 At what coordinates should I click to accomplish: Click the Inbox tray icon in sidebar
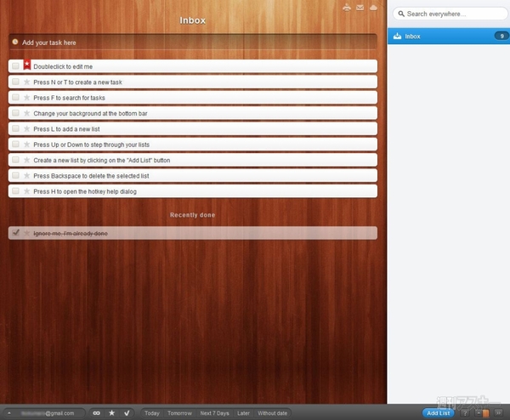[x=397, y=36]
